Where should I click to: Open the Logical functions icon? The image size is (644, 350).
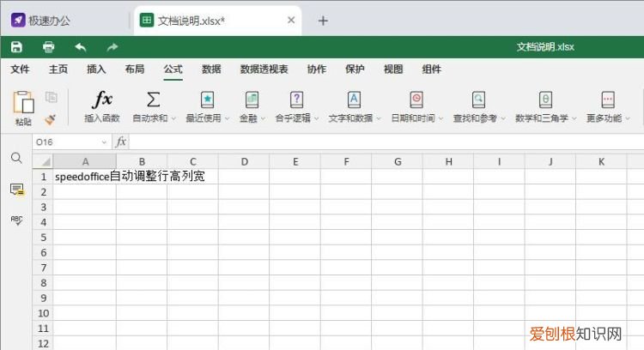coord(296,100)
